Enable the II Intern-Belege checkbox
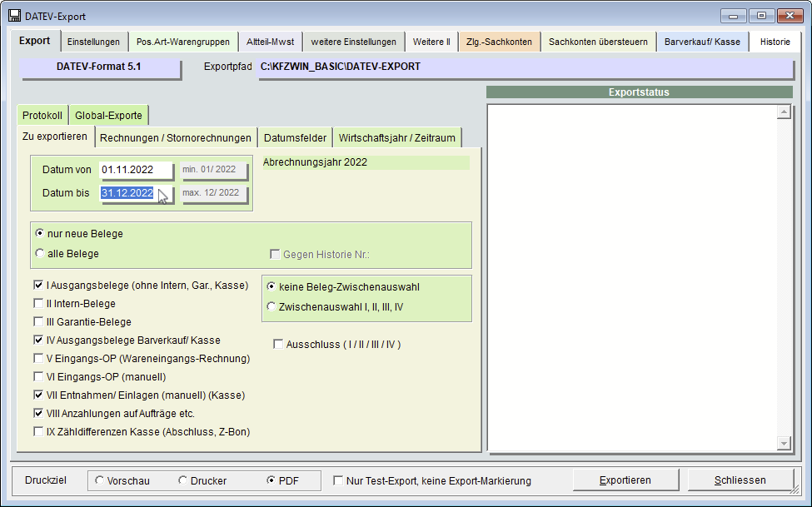 38,304
